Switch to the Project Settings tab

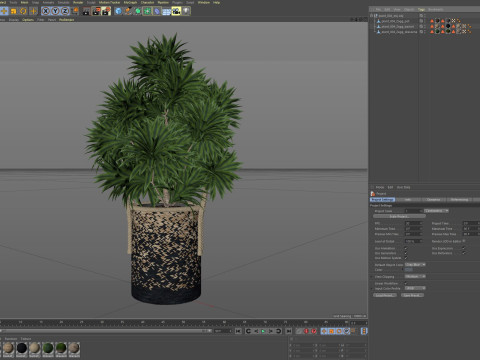click(x=382, y=200)
